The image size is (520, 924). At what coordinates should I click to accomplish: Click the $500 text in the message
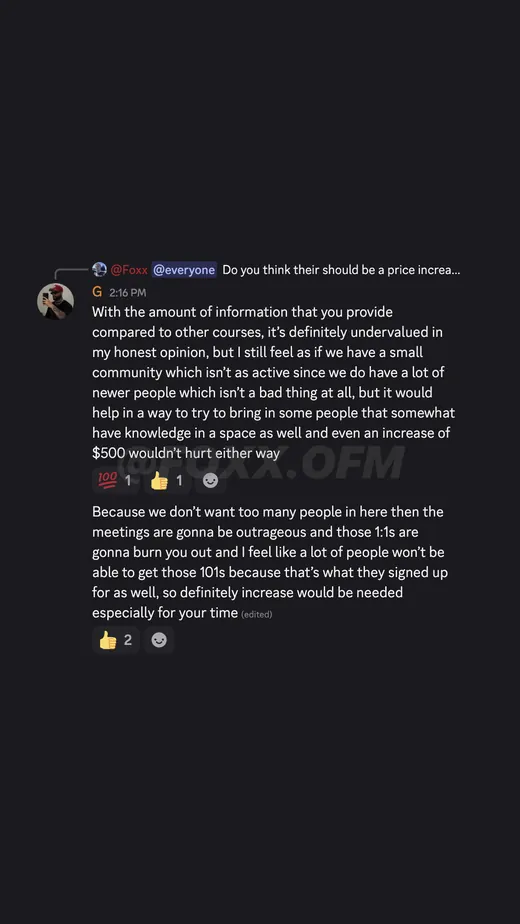point(108,453)
